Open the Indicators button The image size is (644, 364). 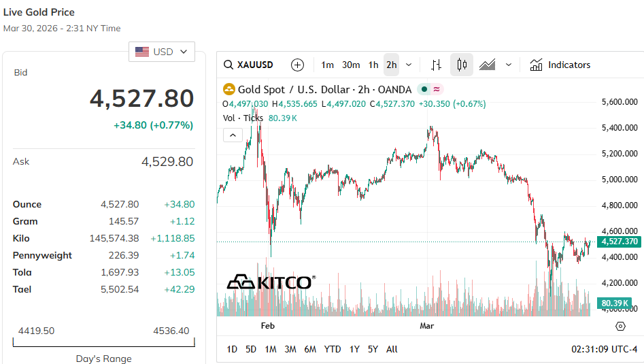coord(560,65)
